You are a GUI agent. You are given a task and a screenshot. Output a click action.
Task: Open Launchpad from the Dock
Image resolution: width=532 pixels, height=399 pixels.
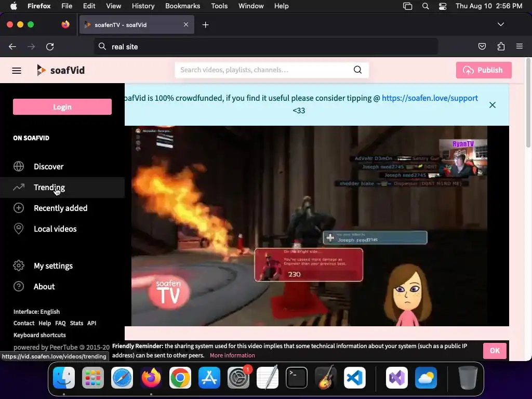coord(93,378)
